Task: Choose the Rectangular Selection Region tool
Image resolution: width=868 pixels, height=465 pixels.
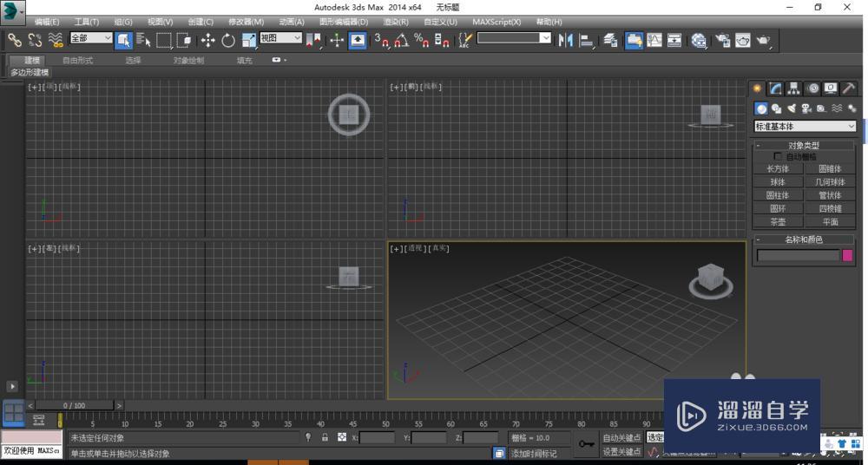Action: [x=164, y=40]
